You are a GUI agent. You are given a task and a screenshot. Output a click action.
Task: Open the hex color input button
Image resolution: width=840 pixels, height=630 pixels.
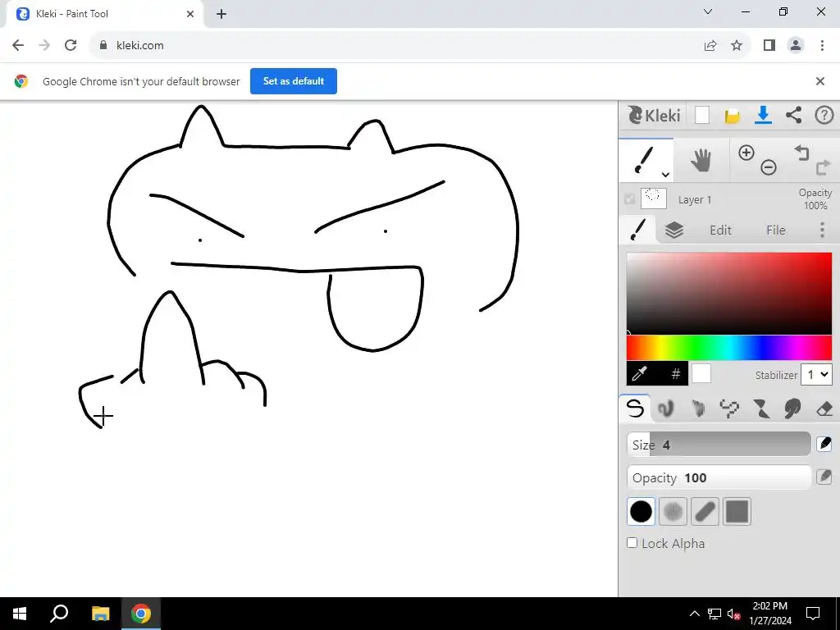pyautogui.click(x=676, y=373)
